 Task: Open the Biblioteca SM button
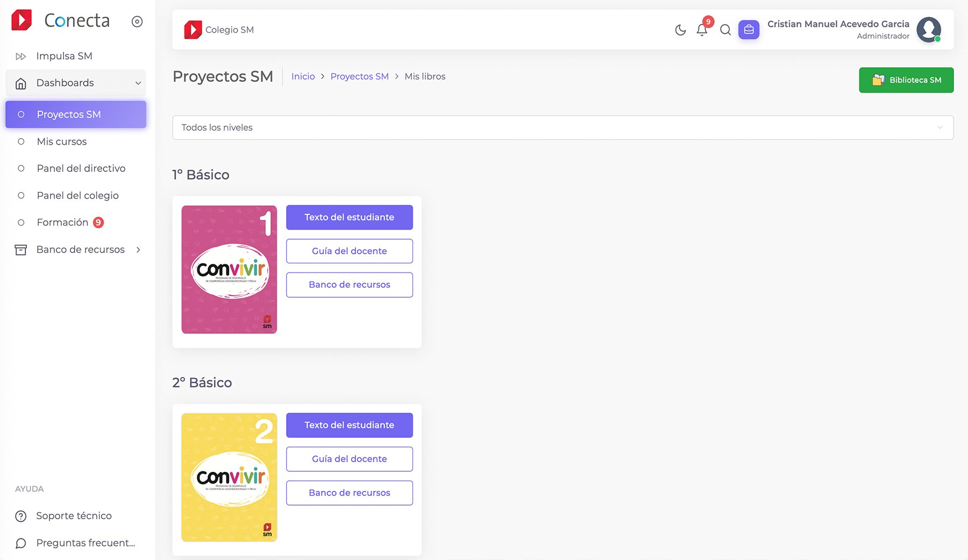click(906, 80)
